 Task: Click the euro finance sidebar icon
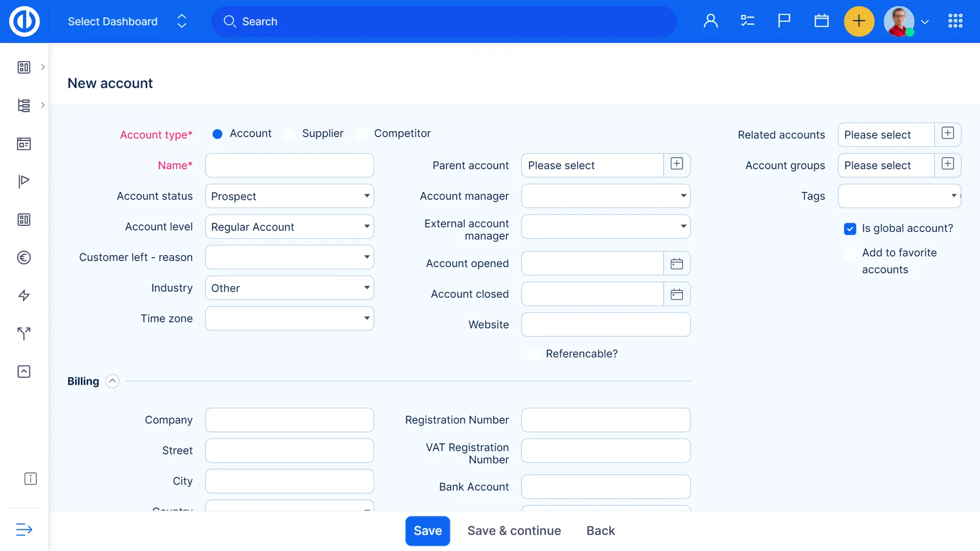pos(24,258)
